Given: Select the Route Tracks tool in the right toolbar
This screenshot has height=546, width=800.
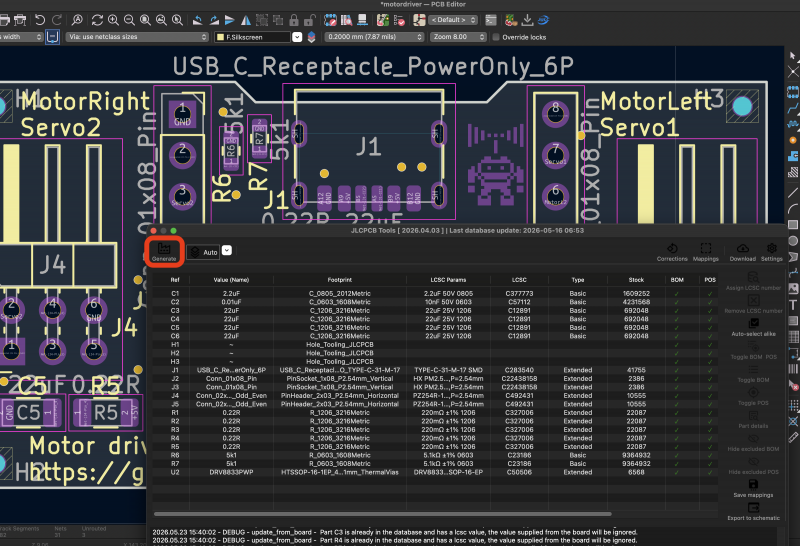Looking at the screenshot, I should [x=793, y=108].
